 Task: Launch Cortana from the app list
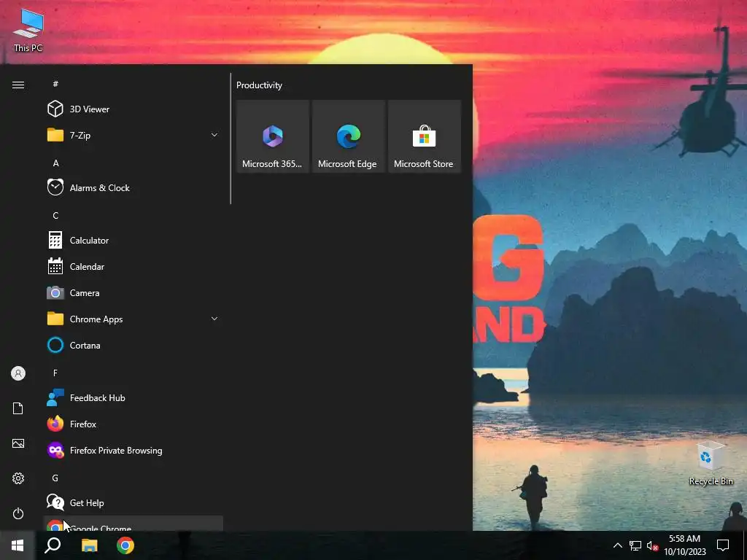[133, 345]
